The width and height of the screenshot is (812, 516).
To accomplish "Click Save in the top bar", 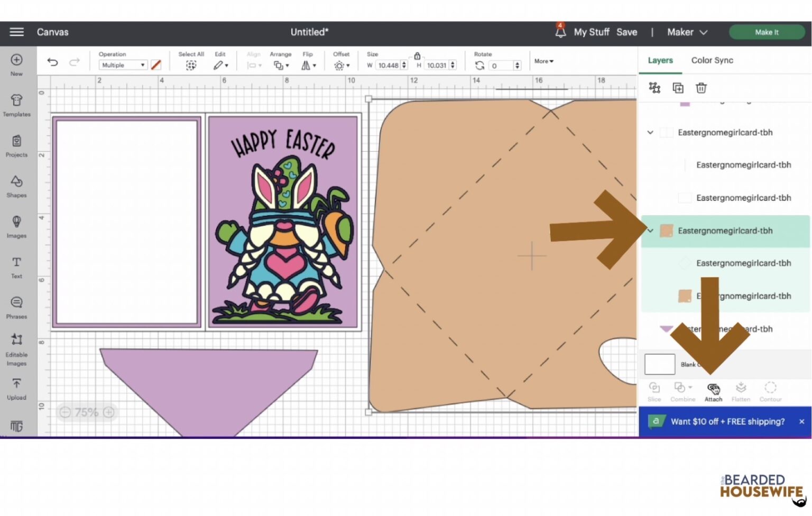I will pyautogui.click(x=626, y=32).
